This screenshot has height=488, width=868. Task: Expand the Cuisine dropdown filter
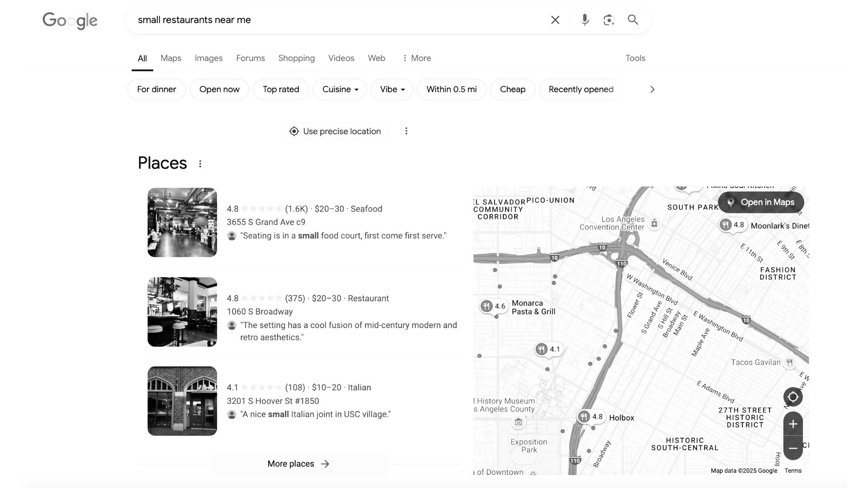[340, 89]
